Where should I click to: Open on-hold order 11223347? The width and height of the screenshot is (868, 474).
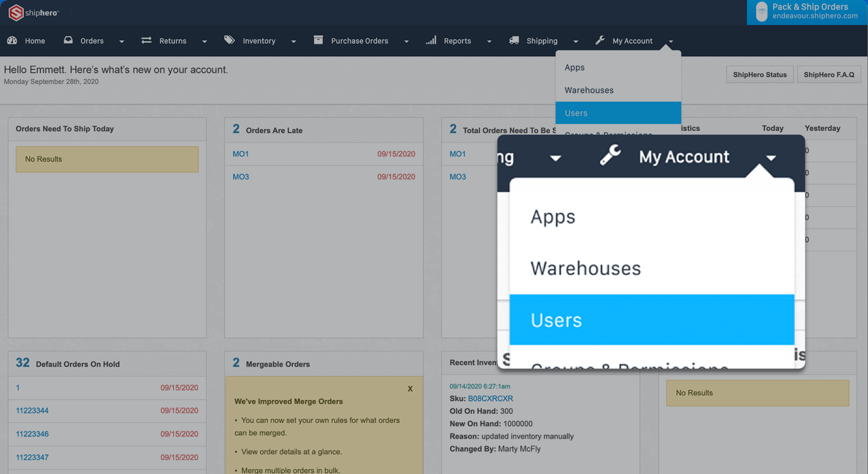[32, 458]
